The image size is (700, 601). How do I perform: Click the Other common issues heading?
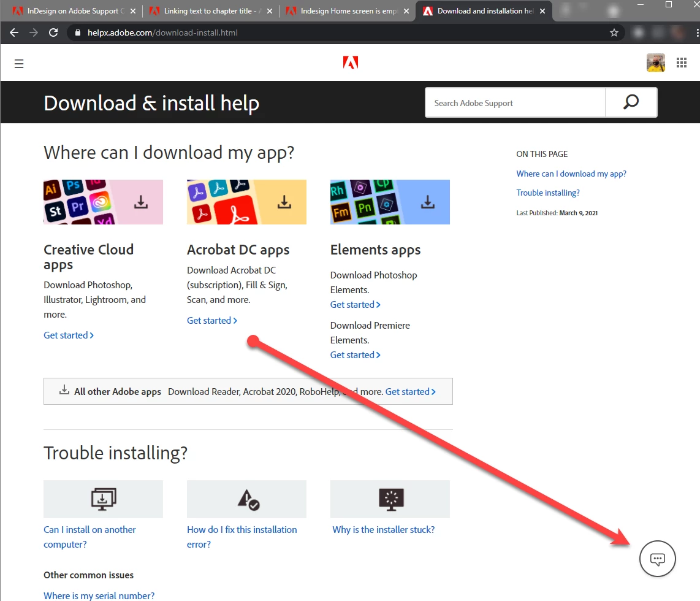(x=88, y=575)
